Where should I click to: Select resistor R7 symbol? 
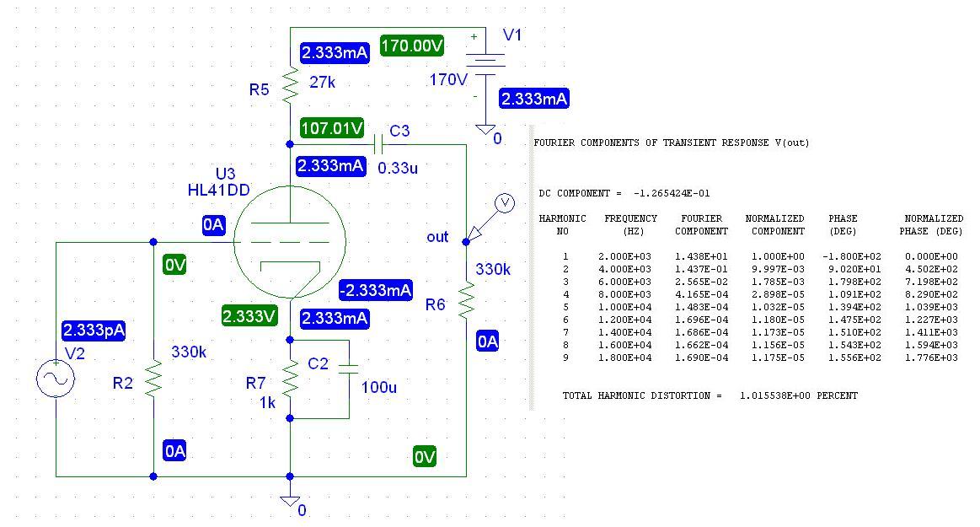coord(290,379)
